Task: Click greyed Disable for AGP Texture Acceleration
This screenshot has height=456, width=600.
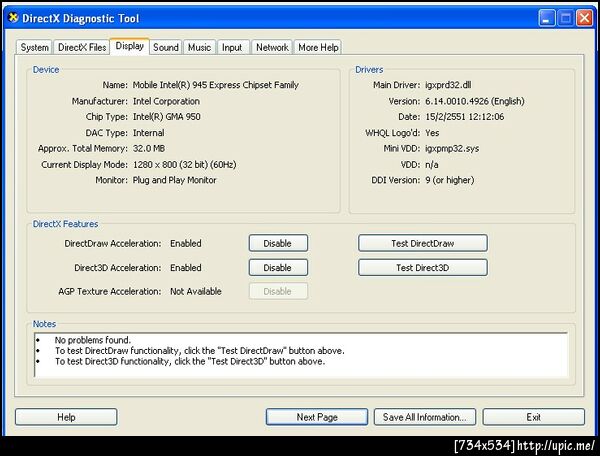Action: pyautogui.click(x=278, y=292)
